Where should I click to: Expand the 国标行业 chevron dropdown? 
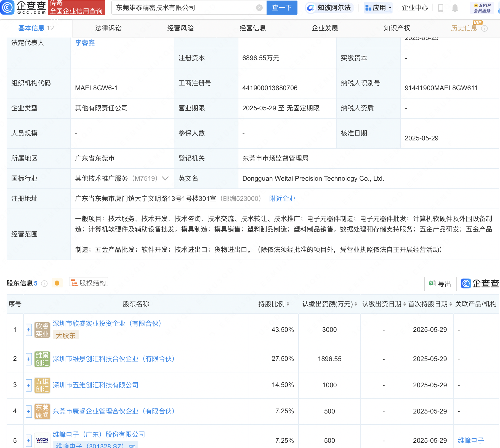(x=165, y=178)
